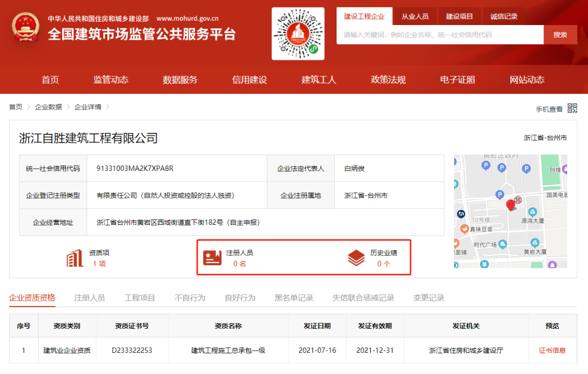Screen dimensions: 588x374
Task: Click the www.mohurd.gov.cn website address
Action: pyautogui.click(x=187, y=19)
